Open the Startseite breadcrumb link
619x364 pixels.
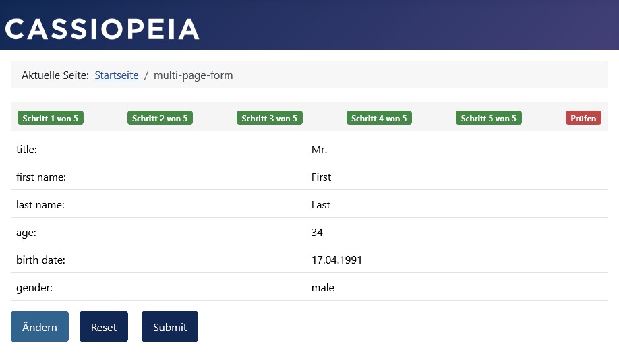116,75
